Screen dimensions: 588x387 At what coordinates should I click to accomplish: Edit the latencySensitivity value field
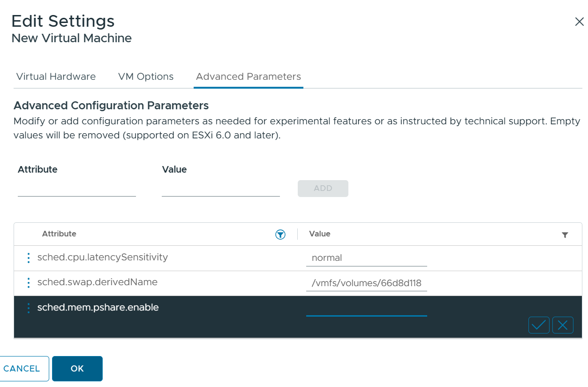366,258
